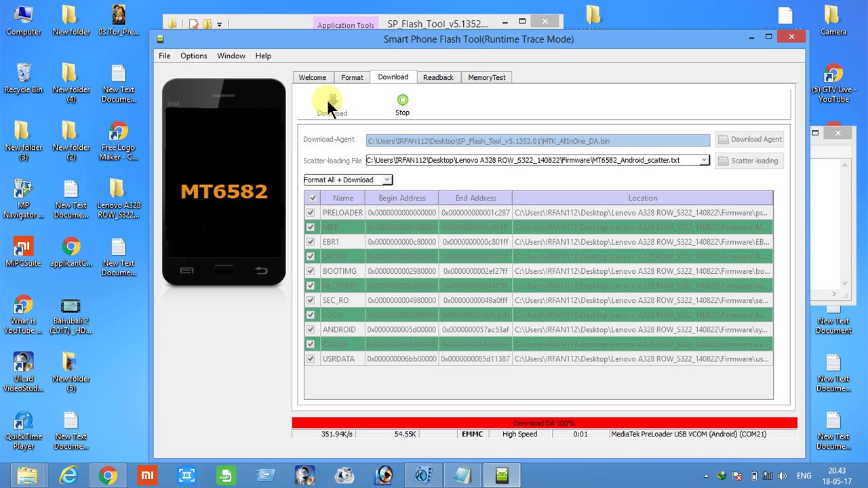Screen dimensions: 868x488
Task: Switch to the Readback tab
Action: point(438,77)
